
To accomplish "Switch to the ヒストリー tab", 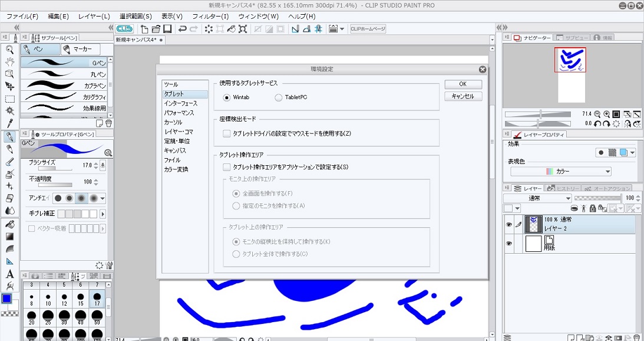I will tap(562, 188).
